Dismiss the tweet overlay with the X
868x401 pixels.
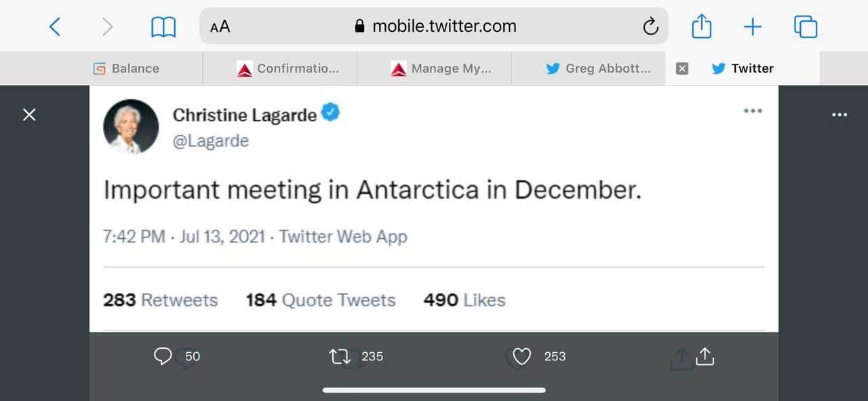click(29, 115)
